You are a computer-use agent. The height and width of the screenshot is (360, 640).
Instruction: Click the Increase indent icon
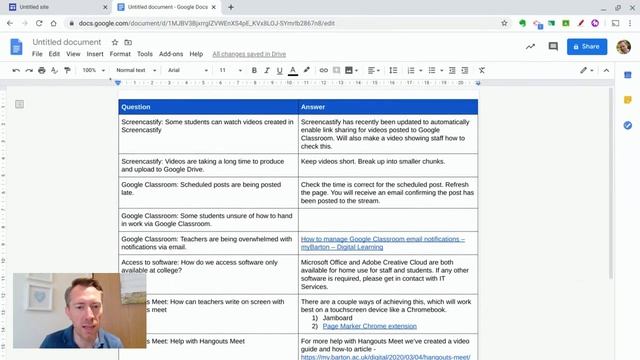point(465,71)
